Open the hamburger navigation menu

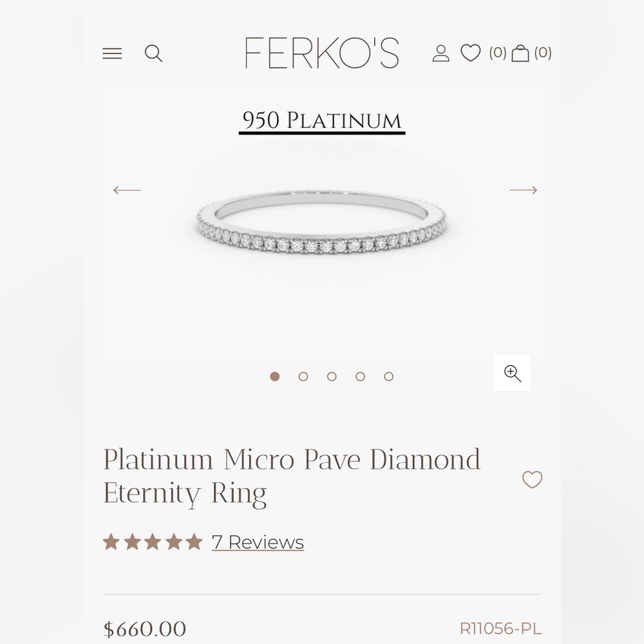tap(112, 54)
